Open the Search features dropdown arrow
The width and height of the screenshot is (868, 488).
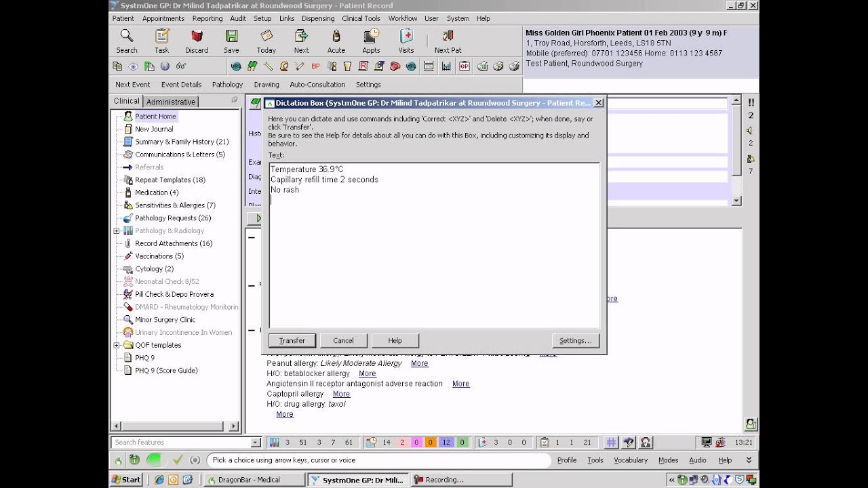click(x=256, y=443)
